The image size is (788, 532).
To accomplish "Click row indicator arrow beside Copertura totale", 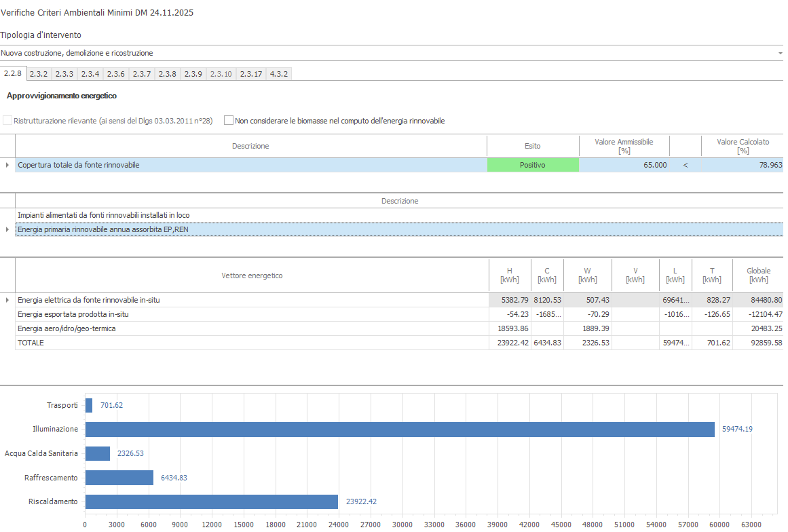I will pos(7,165).
